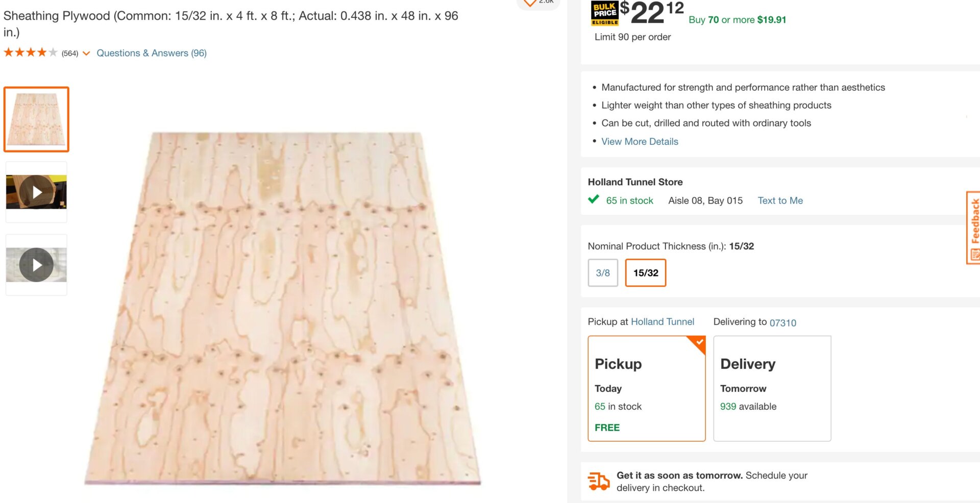Play the first product video thumbnail

pos(36,192)
